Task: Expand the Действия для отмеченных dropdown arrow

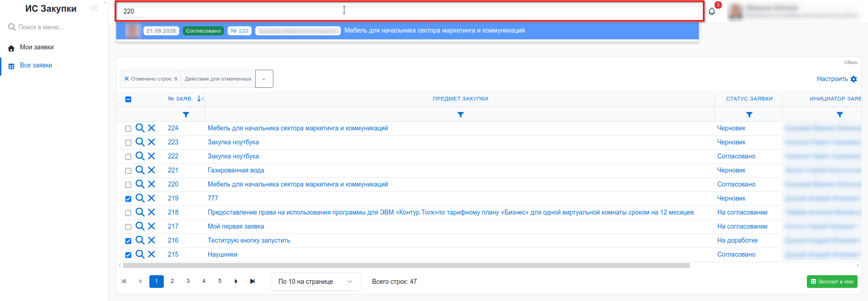Action: pyautogui.click(x=264, y=79)
